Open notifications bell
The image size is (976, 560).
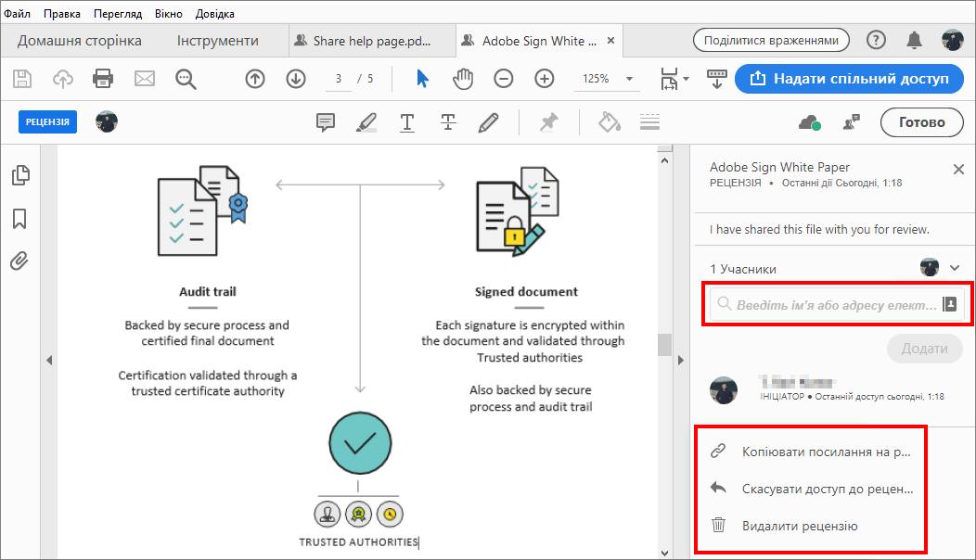coord(914,41)
